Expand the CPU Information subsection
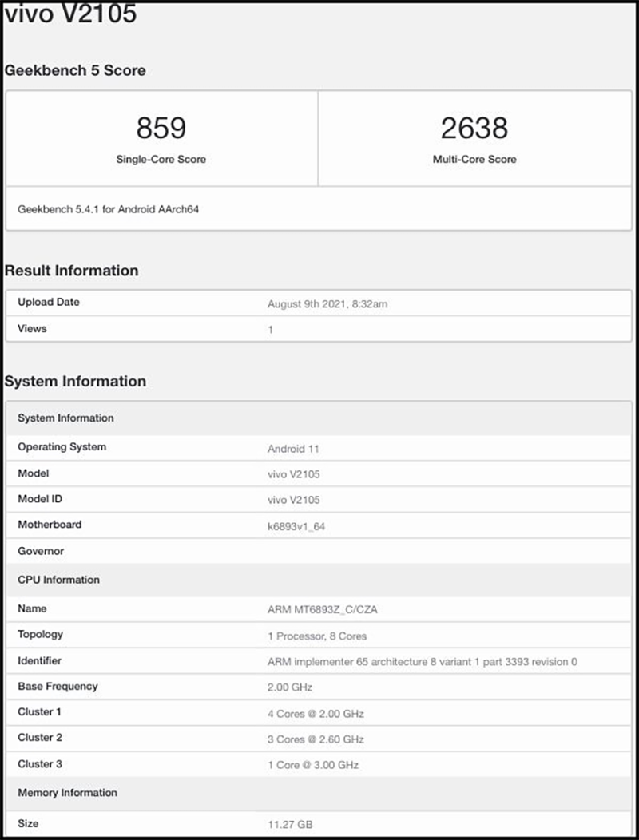The width and height of the screenshot is (639, 840). (x=58, y=580)
